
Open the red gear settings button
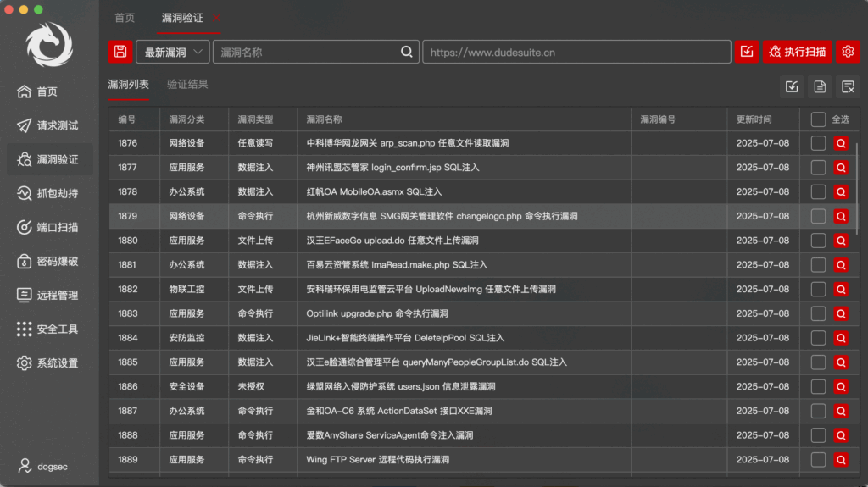point(847,52)
